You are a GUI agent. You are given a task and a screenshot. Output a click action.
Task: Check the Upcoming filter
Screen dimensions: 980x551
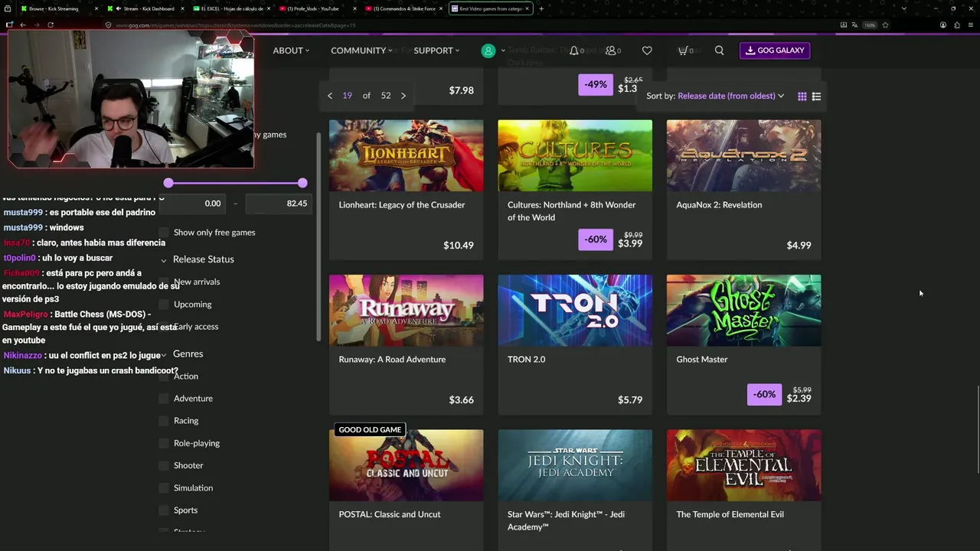[x=163, y=305]
